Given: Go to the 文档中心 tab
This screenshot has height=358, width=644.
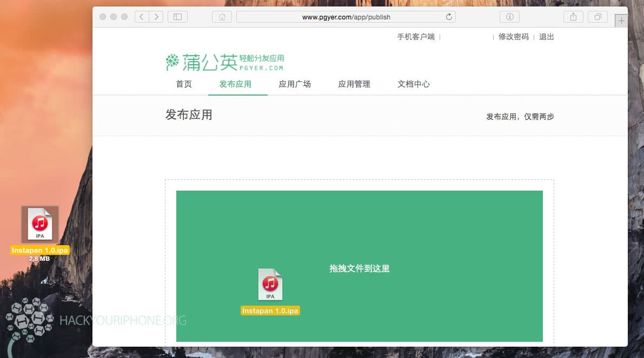Looking at the screenshot, I should [414, 84].
